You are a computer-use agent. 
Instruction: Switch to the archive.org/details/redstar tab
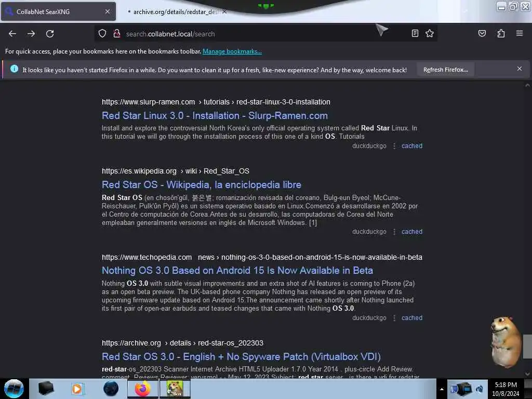[175, 12]
